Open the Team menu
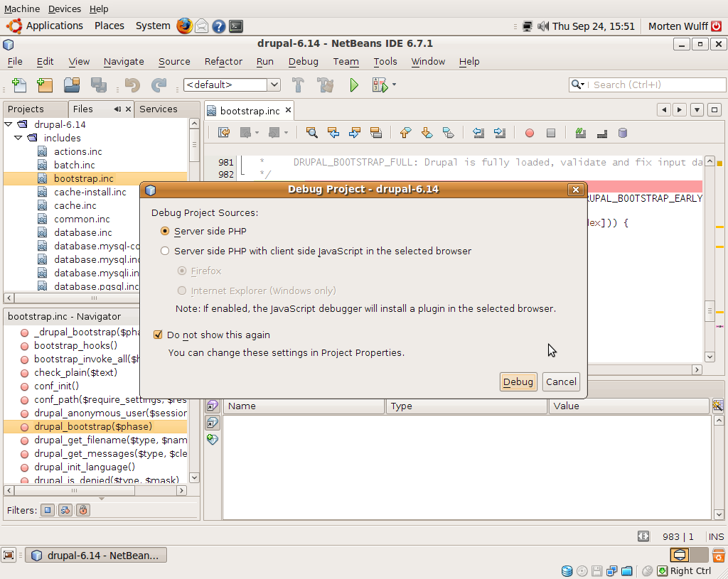 click(346, 61)
